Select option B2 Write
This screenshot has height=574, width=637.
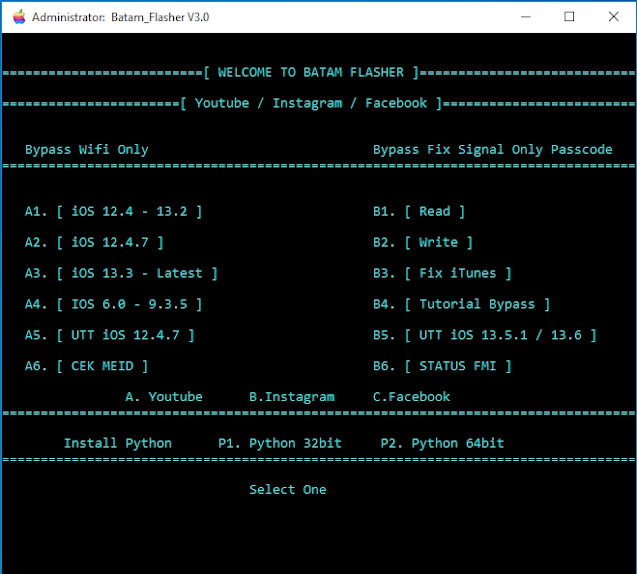tap(423, 243)
